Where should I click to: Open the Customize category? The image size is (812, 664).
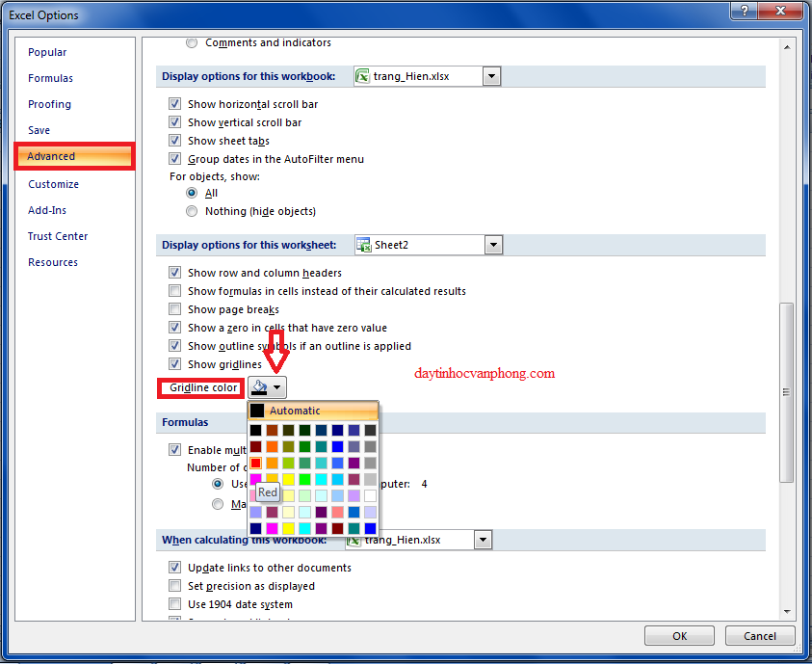pos(53,184)
